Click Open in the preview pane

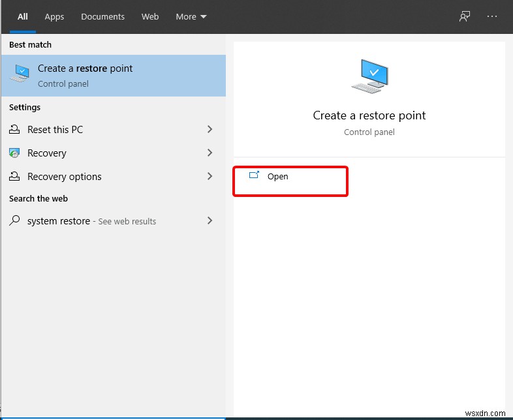click(x=277, y=177)
